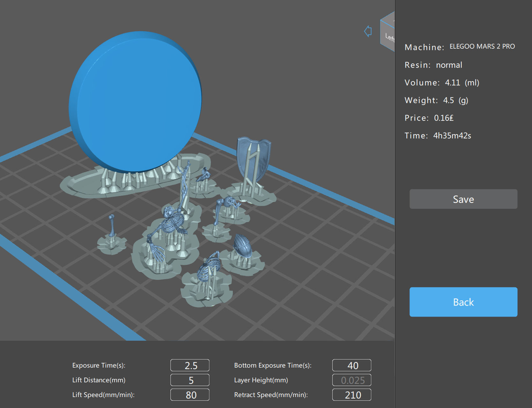Click the Layer Height(mm) label
Screen dimensions: 532x408
(261, 380)
